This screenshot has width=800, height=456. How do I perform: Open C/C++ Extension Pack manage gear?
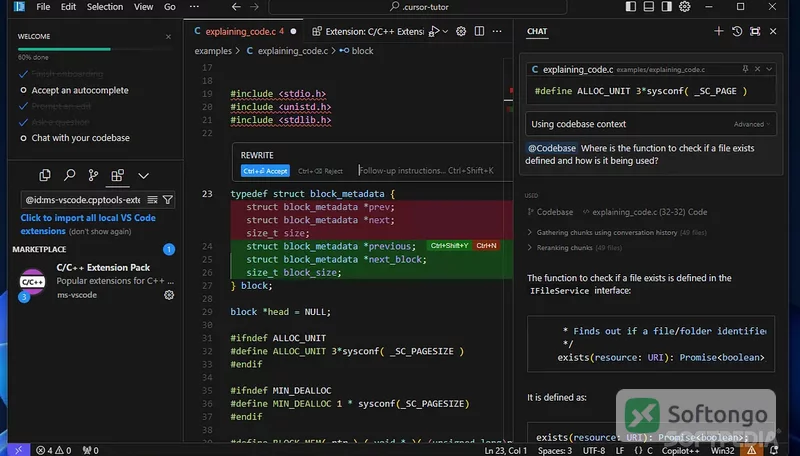[169, 295]
